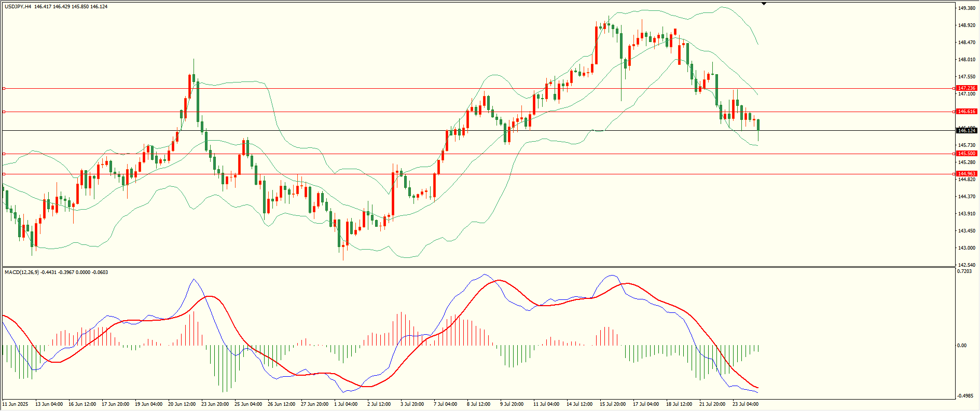980x411 pixels.
Task: Select the 145.500 red price label
Action: pyautogui.click(x=967, y=154)
